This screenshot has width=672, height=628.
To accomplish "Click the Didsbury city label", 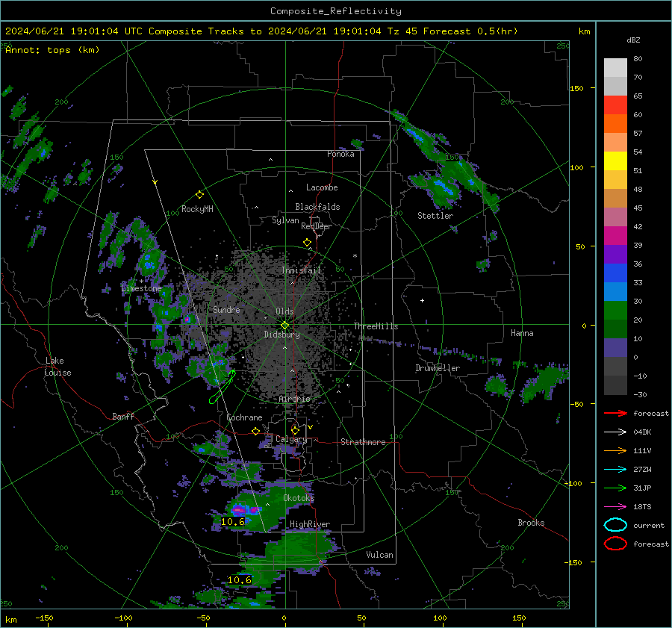I will point(281,335).
